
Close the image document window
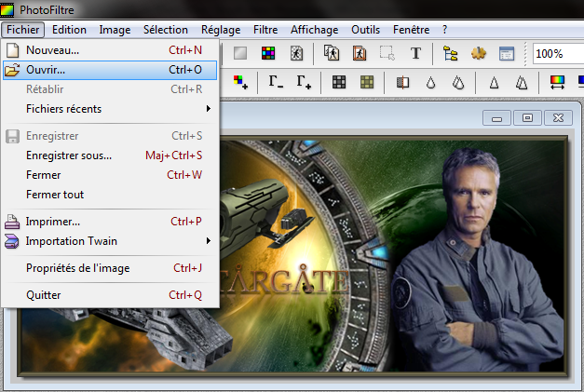(x=558, y=118)
